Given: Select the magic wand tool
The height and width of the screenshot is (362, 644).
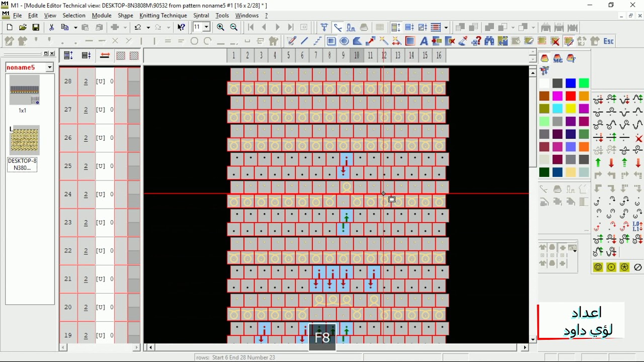Looking at the screenshot, I should pos(384,41).
